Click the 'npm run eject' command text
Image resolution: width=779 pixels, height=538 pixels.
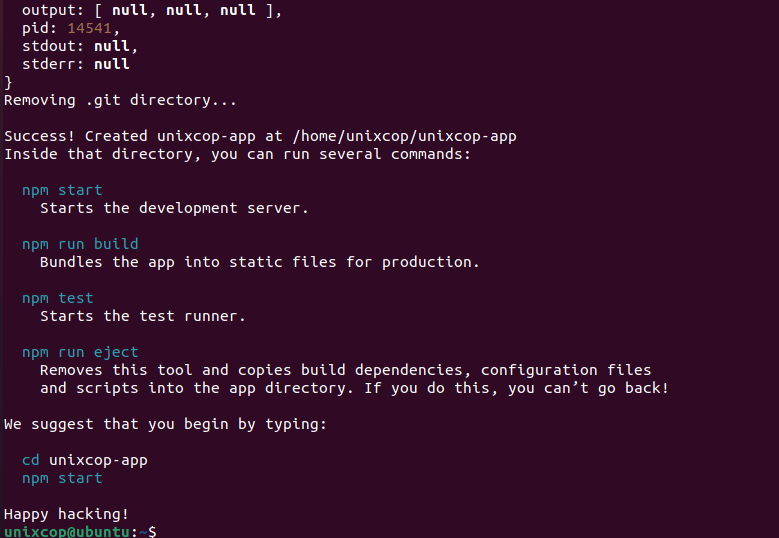(x=80, y=352)
